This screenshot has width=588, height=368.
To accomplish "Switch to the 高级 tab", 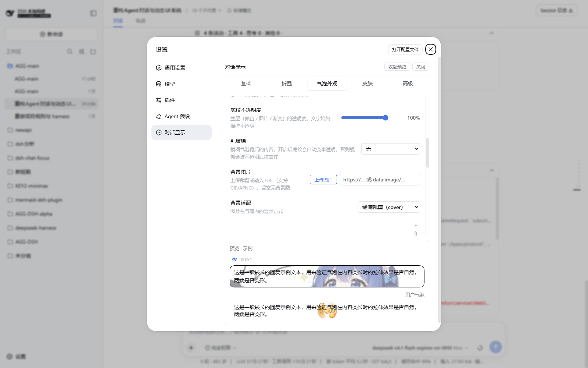I will (x=408, y=84).
